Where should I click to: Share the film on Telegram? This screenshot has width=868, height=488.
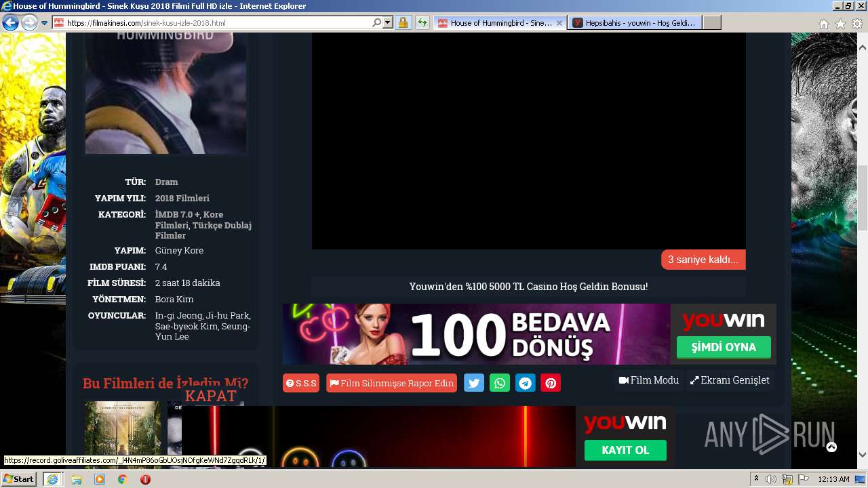point(526,383)
